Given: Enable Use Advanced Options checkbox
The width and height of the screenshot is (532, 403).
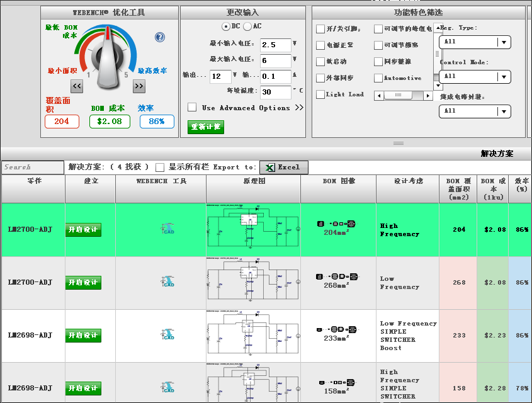Looking at the screenshot, I should 192,107.
